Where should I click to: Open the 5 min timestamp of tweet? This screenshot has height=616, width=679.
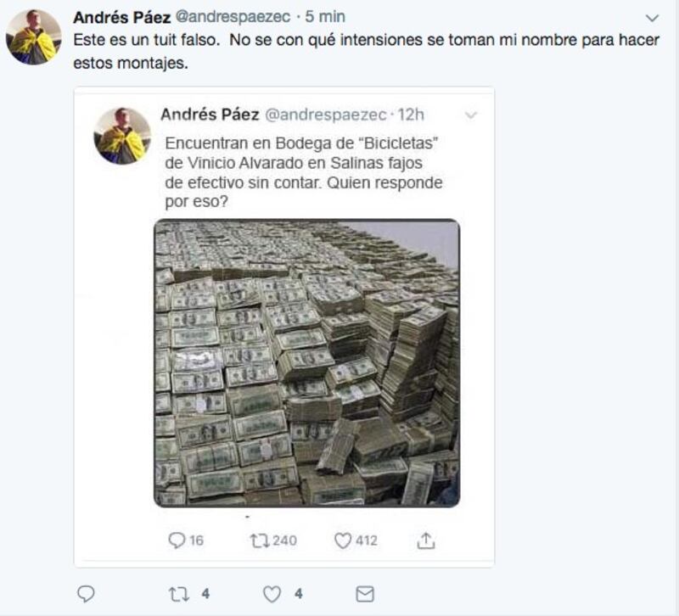[x=325, y=17]
